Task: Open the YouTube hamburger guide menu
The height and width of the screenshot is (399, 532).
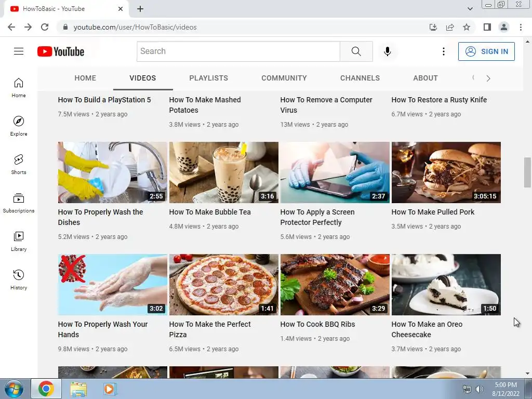Action: [x=19, y=51]
